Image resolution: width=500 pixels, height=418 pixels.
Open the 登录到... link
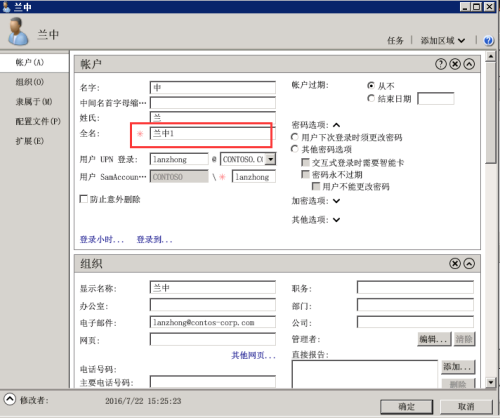click(154, 239)
